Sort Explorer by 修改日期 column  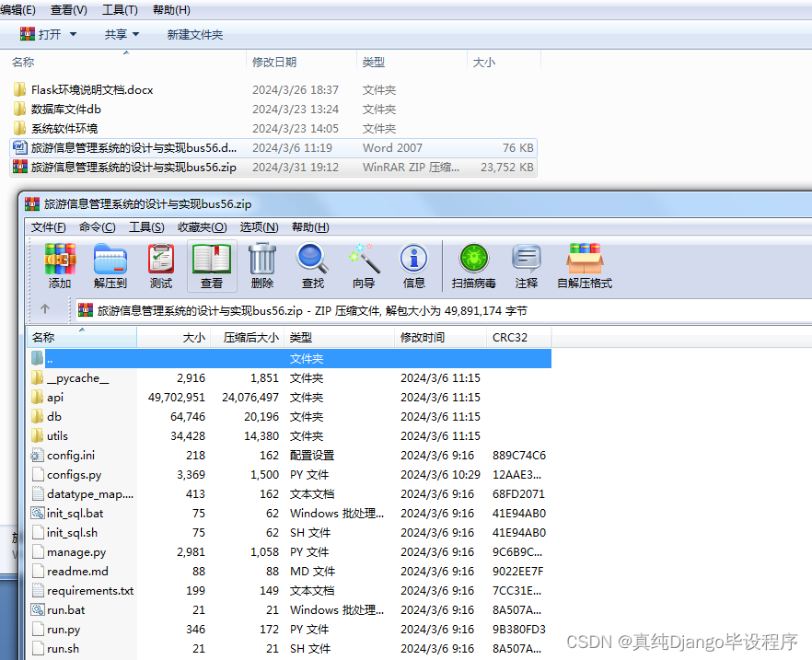coord(301,62)
